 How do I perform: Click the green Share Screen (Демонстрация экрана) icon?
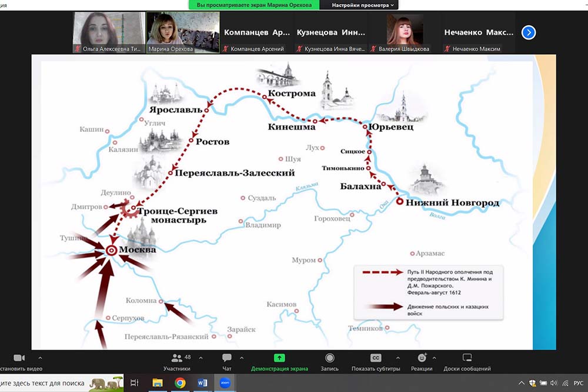(279, 358)
